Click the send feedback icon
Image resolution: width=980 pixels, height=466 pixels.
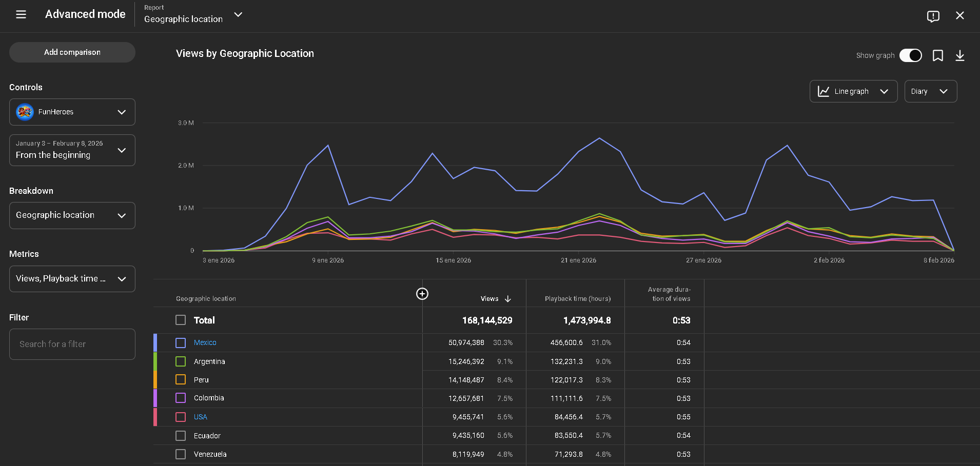[933, 16]
